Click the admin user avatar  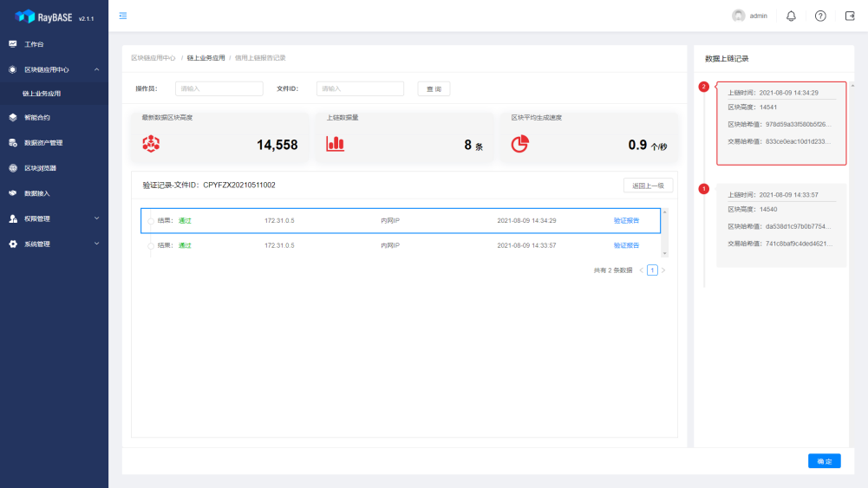point(739,16)
